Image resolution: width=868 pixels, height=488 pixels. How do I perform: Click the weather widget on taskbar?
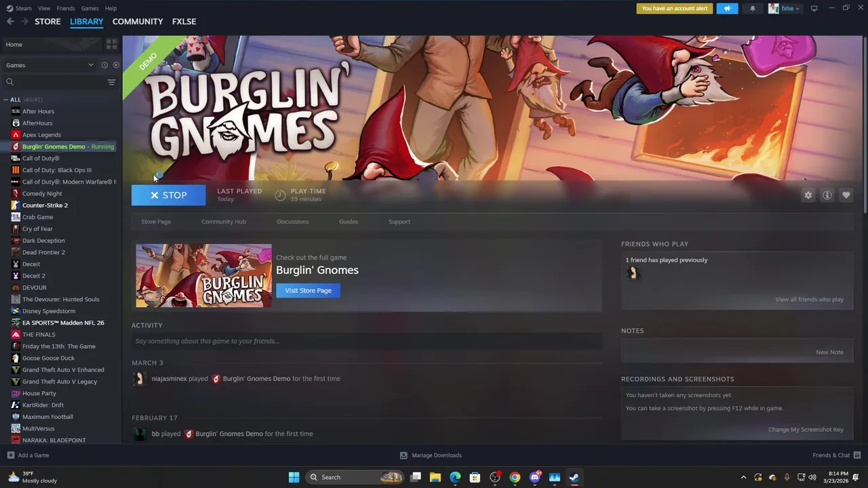[33, 477]
